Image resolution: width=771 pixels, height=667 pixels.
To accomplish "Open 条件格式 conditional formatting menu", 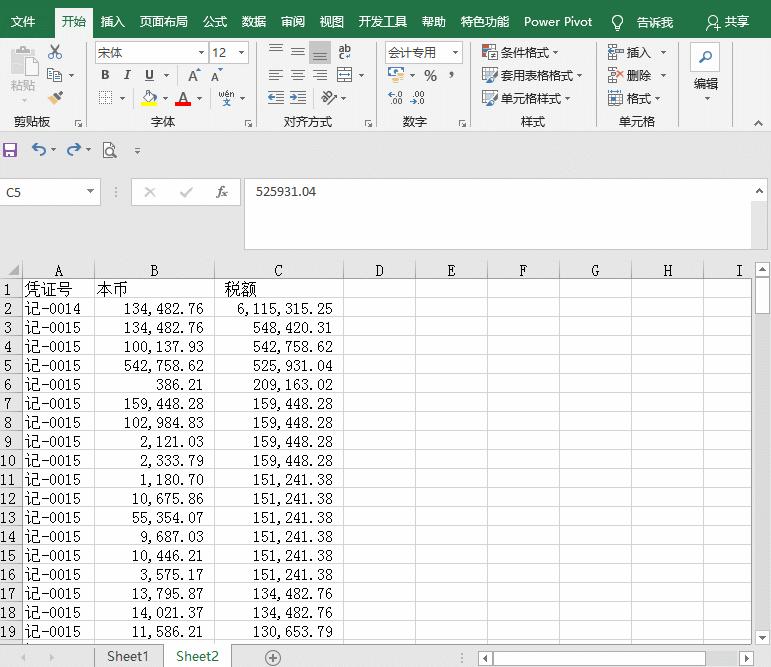I will (520, 52).
